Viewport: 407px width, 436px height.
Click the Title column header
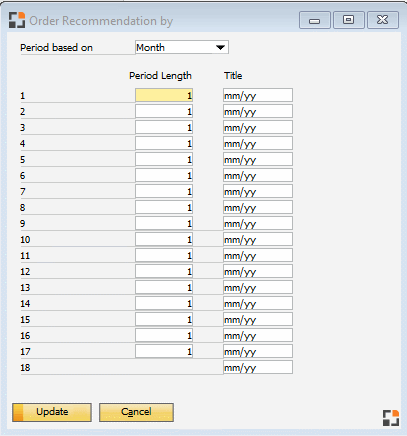coord(233,76)
